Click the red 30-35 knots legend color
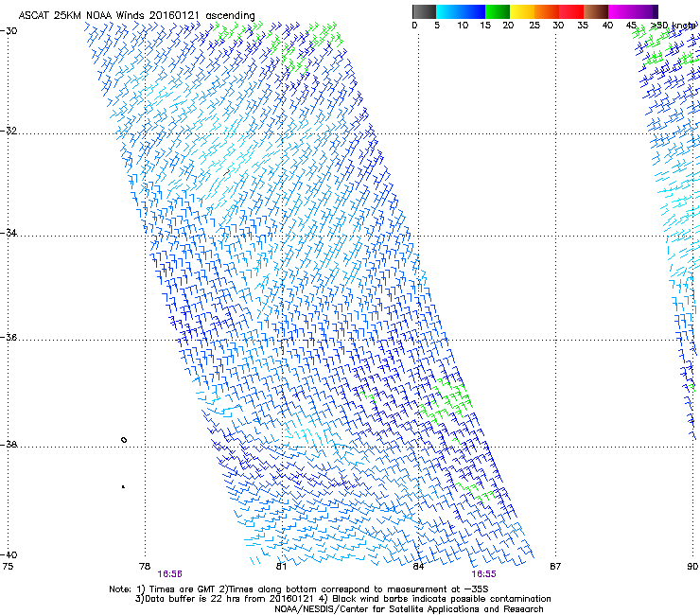 pyautogui.click(x=571, y=11)
